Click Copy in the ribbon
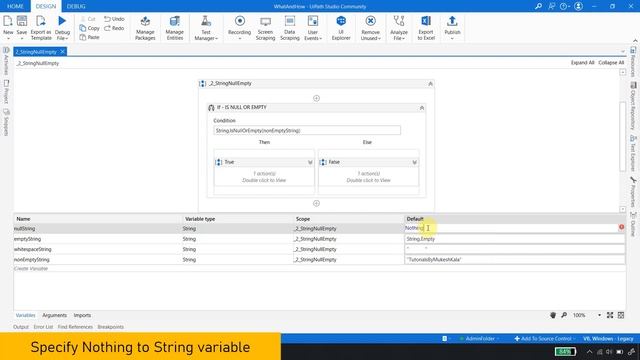The height and width of the screenshot is (360, 640). click(x=90, y=28)
